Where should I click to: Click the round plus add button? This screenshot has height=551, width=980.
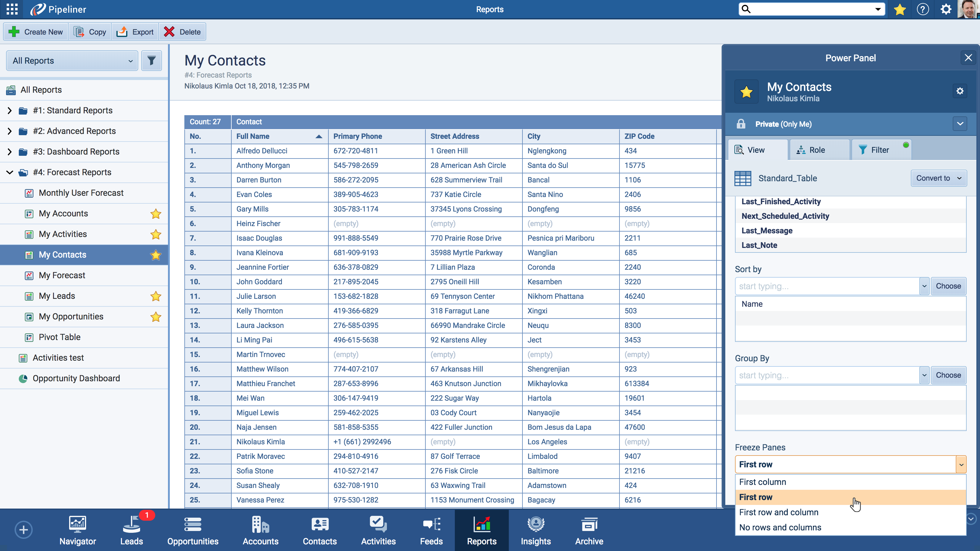click(24, 530)
